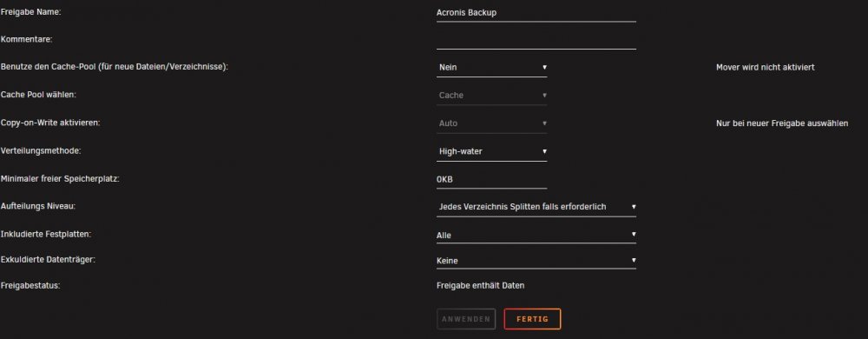Image resolution: width=868 pixels, height=339 pixels.
Task: Click the arrow icon of the Keine dropdown
Action: (x=634, y=260)
